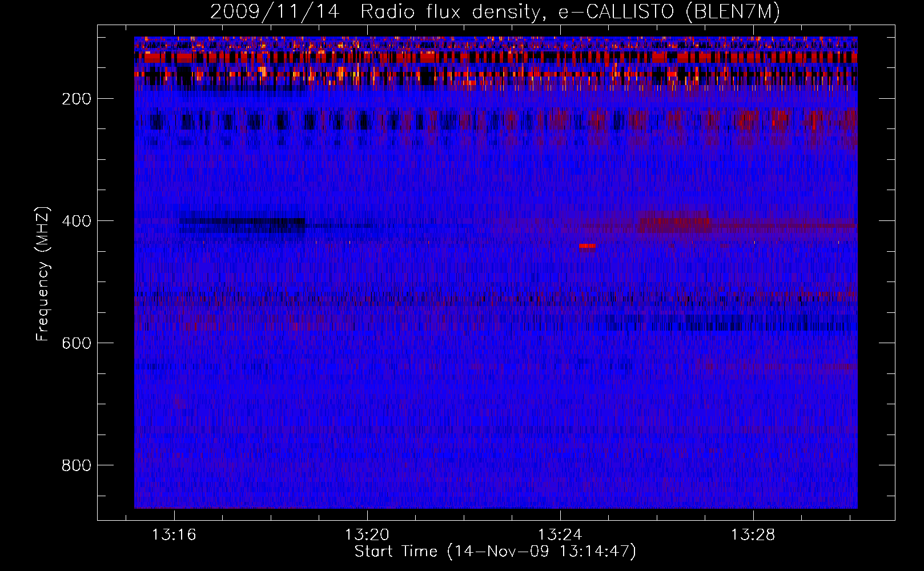Click the 'Frequency (MHZ)' y-axis label
This screenshot has height=571, width=924.
click(x=43, y=274)
